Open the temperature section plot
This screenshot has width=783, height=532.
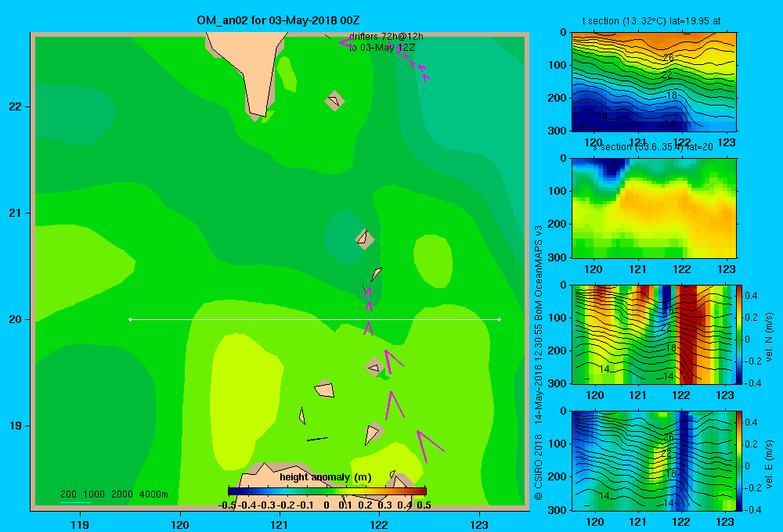654,82
